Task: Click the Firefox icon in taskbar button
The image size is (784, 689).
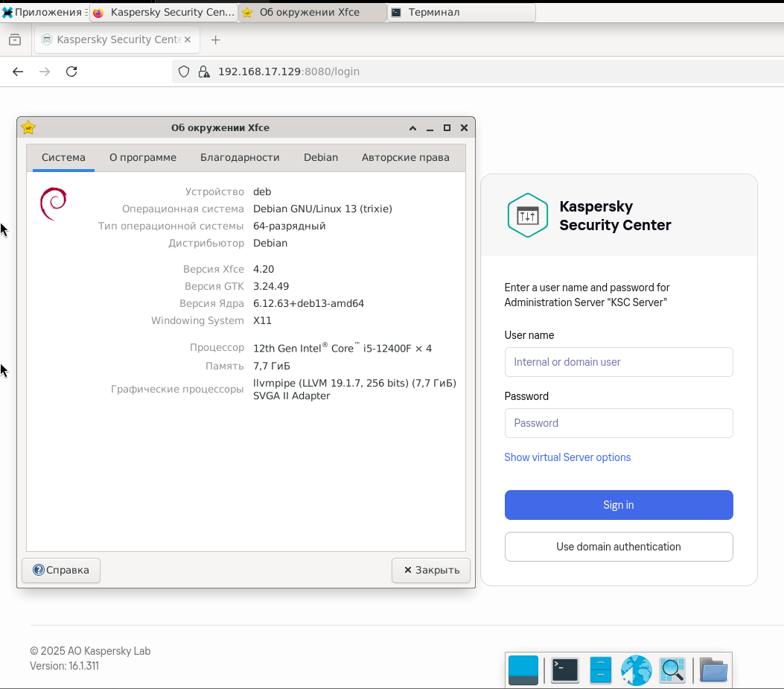Action: point(98,13)
